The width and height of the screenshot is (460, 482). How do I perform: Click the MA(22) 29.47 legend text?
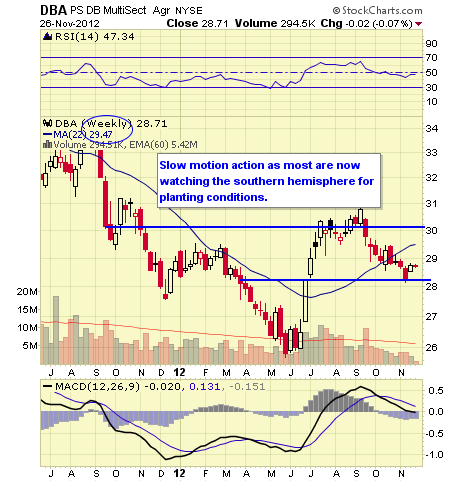(83, 135)
